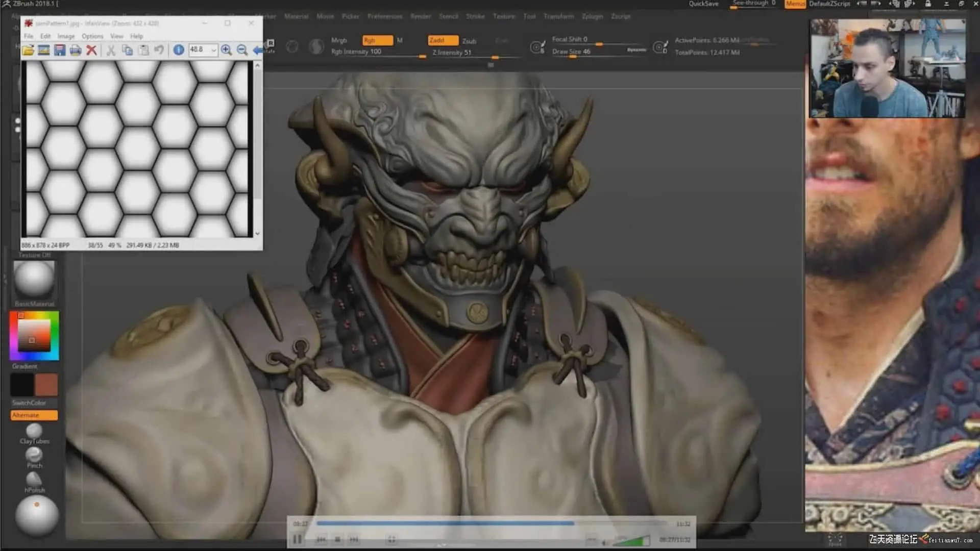Toggle Menus button
The image size is (980, 551).
point(795,4)
